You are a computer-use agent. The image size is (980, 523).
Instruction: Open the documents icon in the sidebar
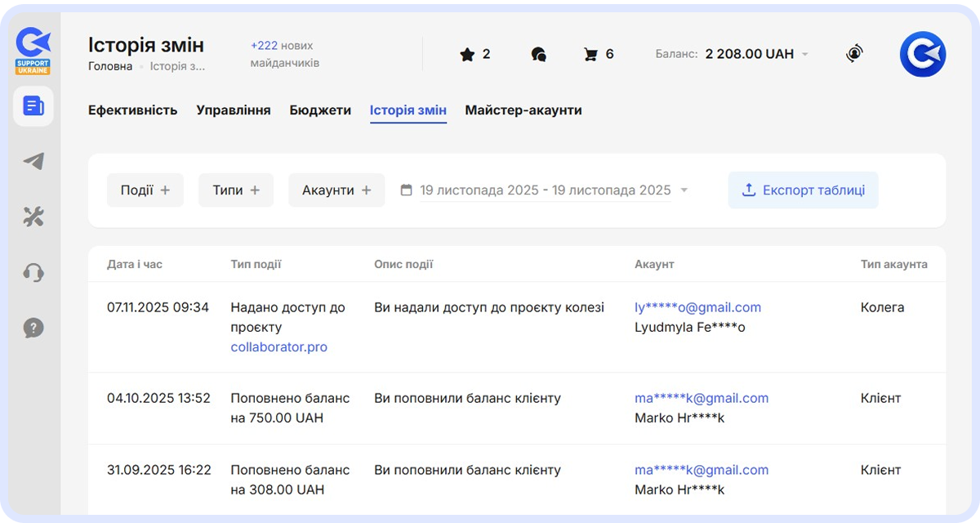[33, 106]
